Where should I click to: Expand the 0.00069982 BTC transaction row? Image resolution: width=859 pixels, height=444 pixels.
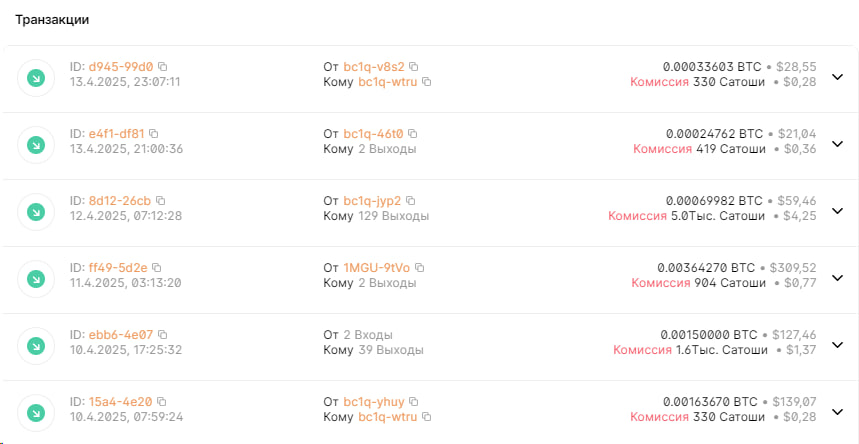pos(838,211)
